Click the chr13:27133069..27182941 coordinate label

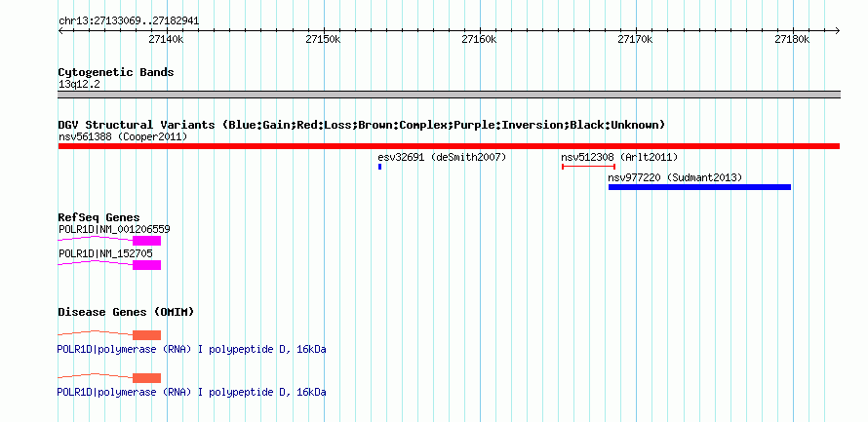[129, 21]
